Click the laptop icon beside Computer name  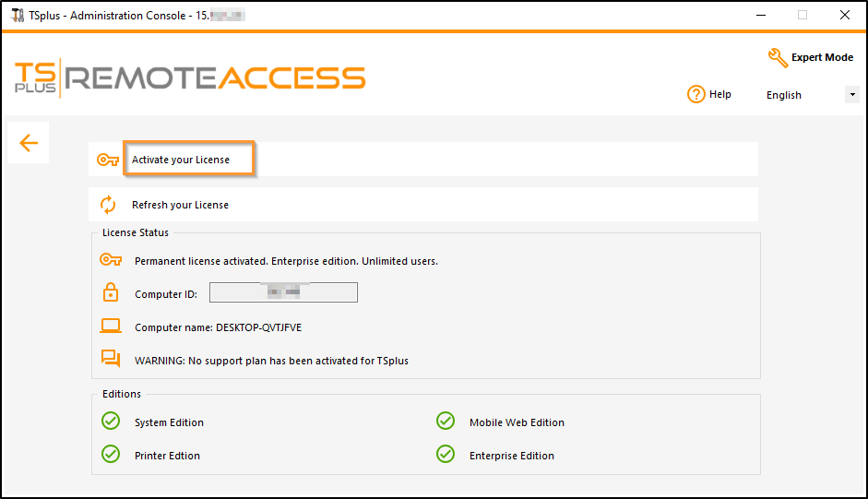tap(111, 327)
